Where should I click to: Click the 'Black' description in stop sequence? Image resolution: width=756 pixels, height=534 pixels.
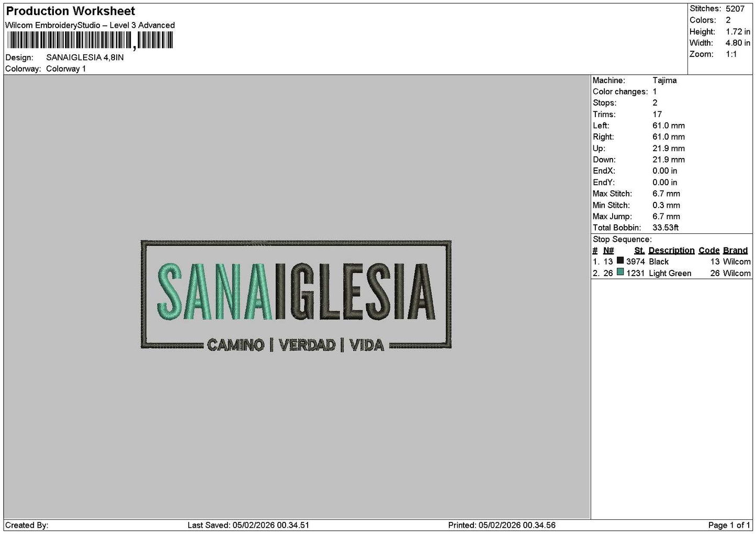[659, 262]
